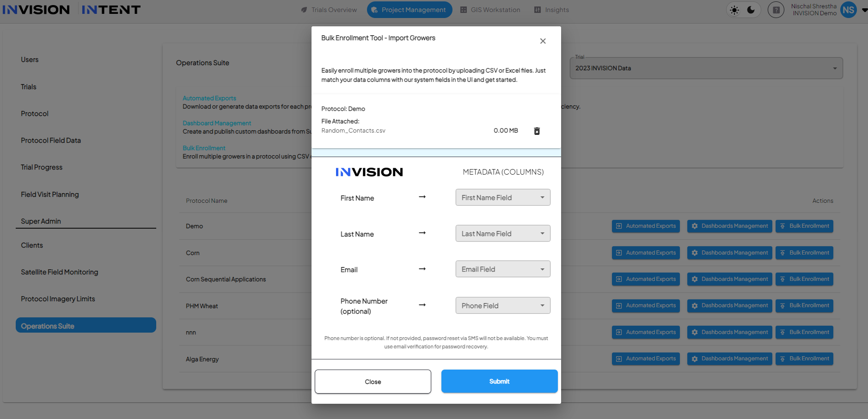Open First Name Field dropdown

coord(503,197)
